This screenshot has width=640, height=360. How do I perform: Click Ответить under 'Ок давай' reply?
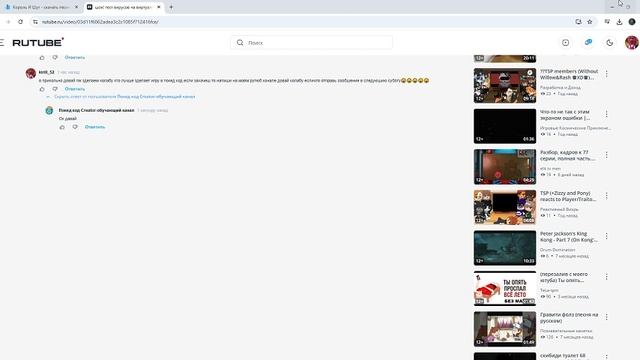coord(95,127)
